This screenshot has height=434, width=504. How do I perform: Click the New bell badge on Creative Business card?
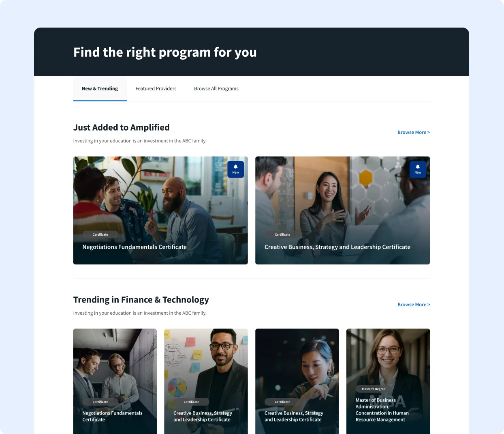418,169
